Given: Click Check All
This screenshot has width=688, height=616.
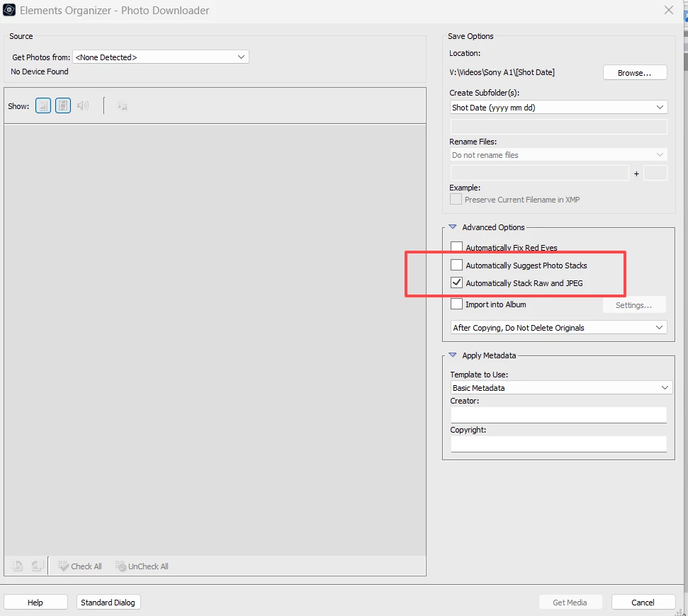Looking at the screenshot, I should coord(79,566).
